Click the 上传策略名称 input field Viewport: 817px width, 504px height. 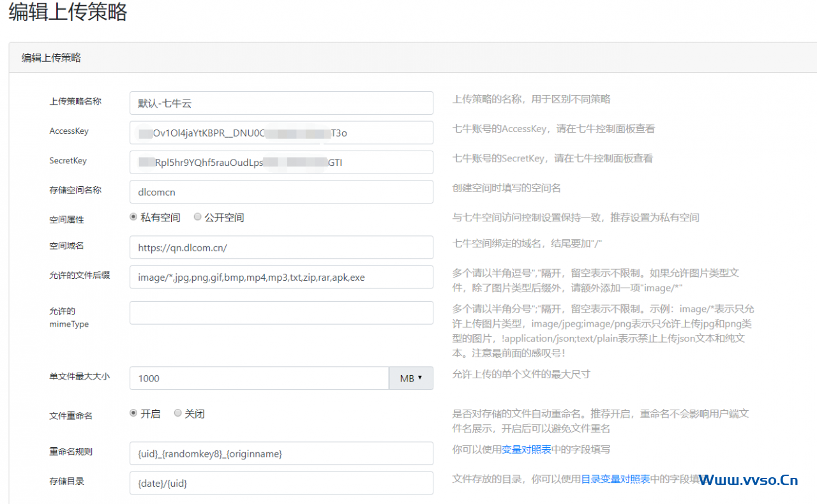(x=281, y=103)
